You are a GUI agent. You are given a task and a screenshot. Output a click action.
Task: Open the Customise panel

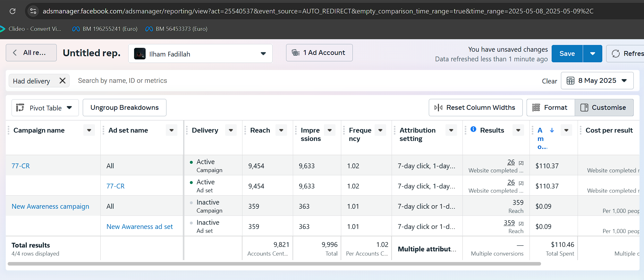pos(604,108)
